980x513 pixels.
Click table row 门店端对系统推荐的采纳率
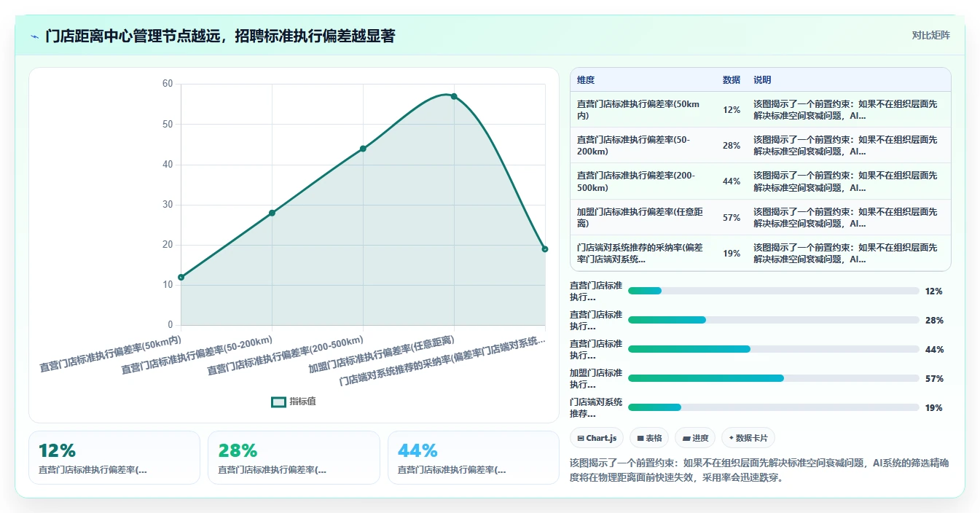(x=760, y=253)
